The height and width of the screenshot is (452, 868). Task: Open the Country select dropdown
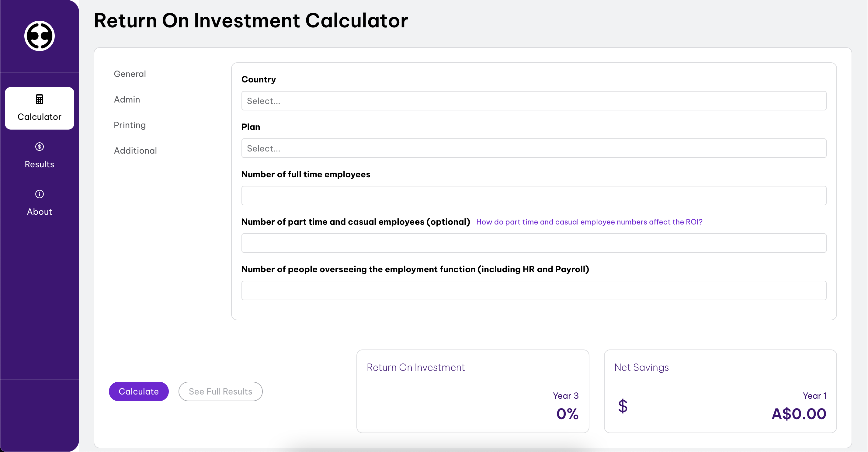tap(534, 101)
